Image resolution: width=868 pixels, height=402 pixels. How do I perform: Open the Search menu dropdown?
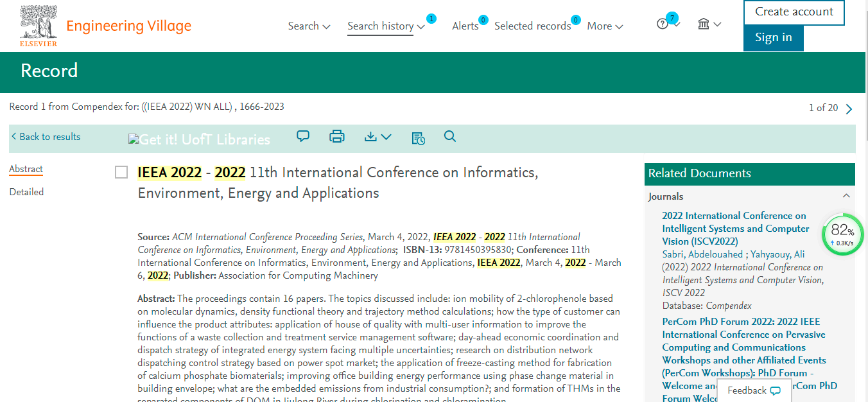tap(309, 26)
